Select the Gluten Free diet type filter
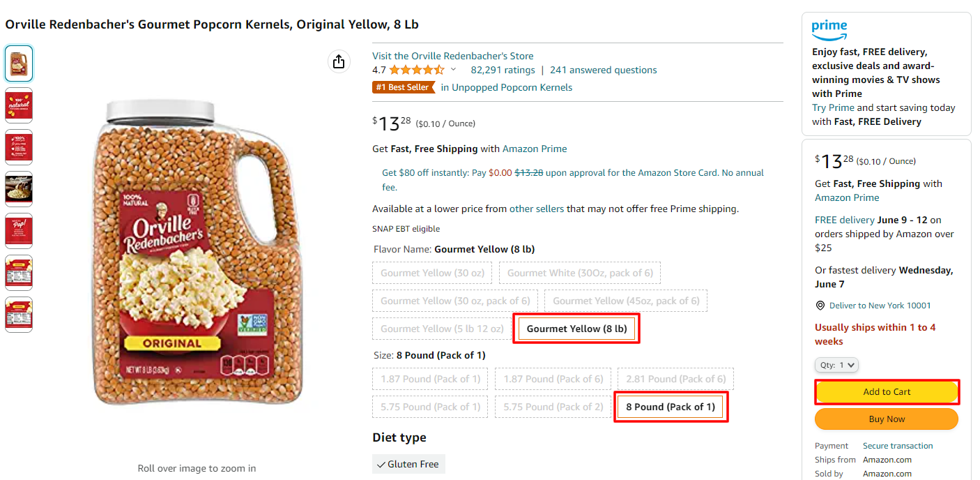Image resolution: width=980 pixels, height=480 pixels. [408, 463]
